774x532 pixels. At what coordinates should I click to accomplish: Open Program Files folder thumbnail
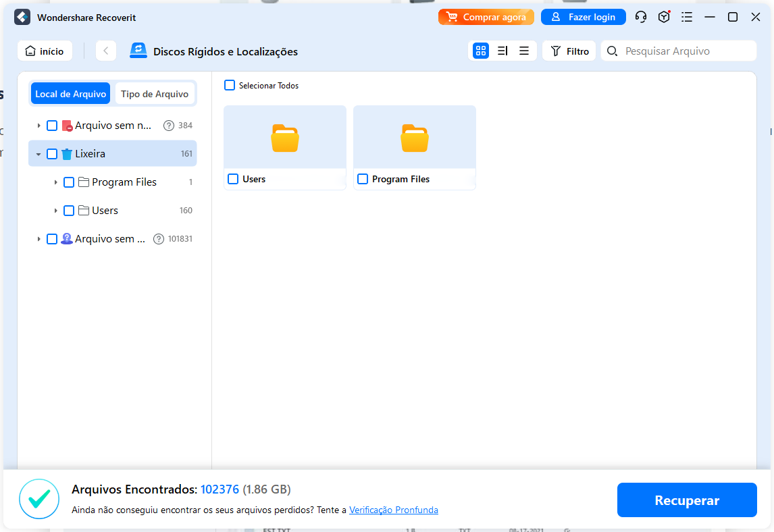pyautogui.click(x=415, y=138)
